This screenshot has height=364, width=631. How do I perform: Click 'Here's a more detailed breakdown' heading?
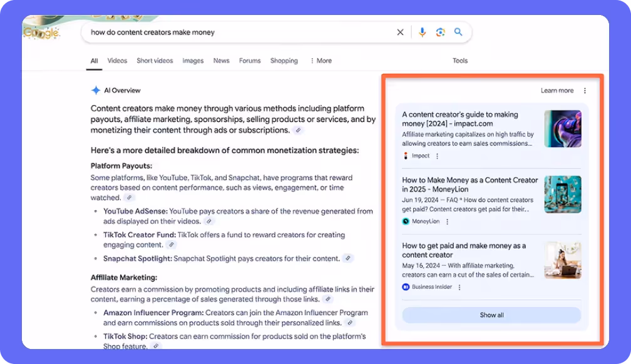coord(225,151)
